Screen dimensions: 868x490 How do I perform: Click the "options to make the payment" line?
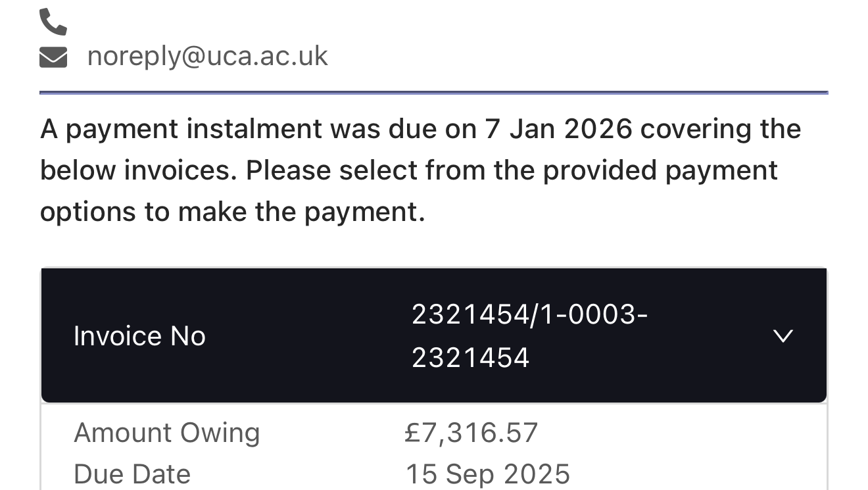(232, 212)
